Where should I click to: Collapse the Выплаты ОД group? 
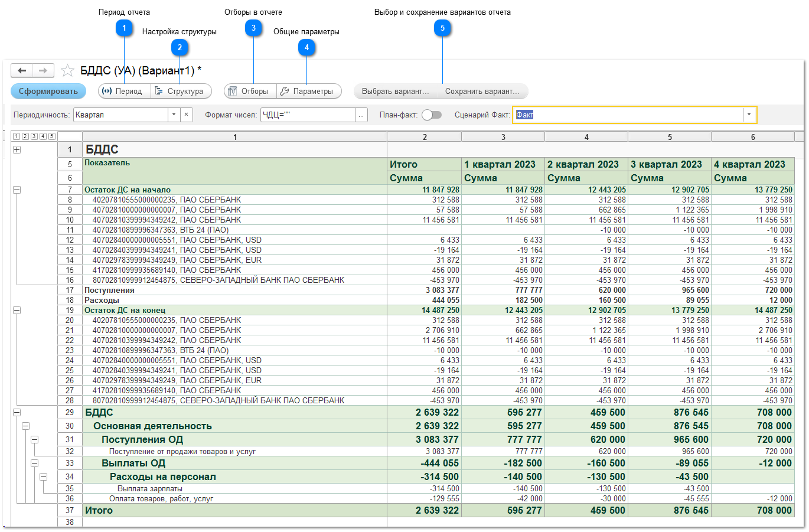(x=34, y=463)
